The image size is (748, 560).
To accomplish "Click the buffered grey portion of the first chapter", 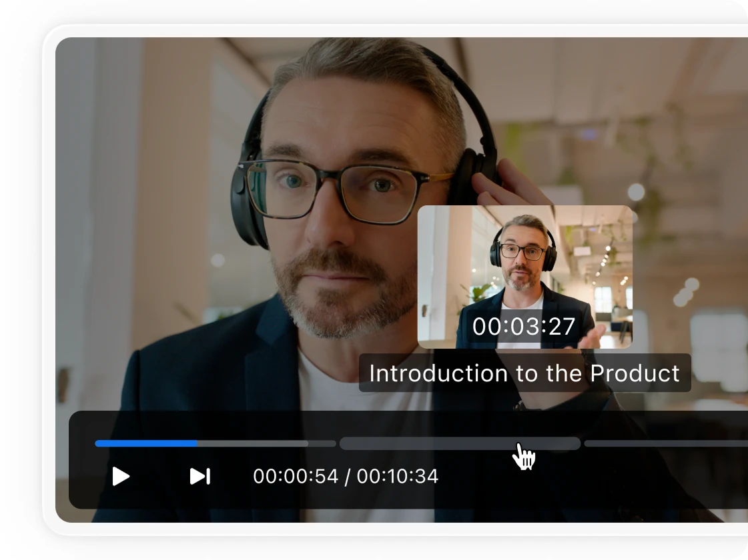I will coord(252,444).
